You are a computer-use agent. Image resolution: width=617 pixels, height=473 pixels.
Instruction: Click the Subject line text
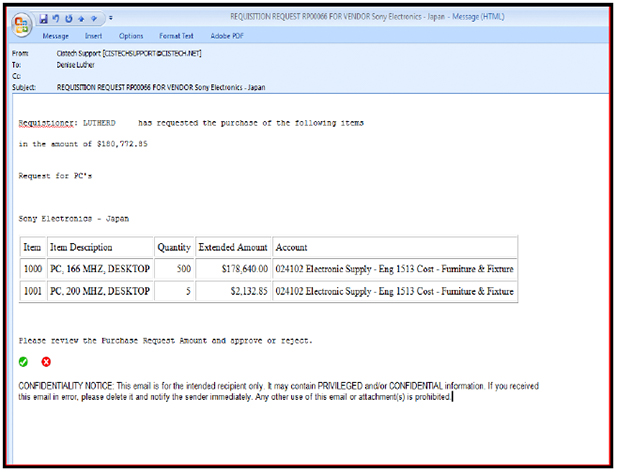[161, 87]
